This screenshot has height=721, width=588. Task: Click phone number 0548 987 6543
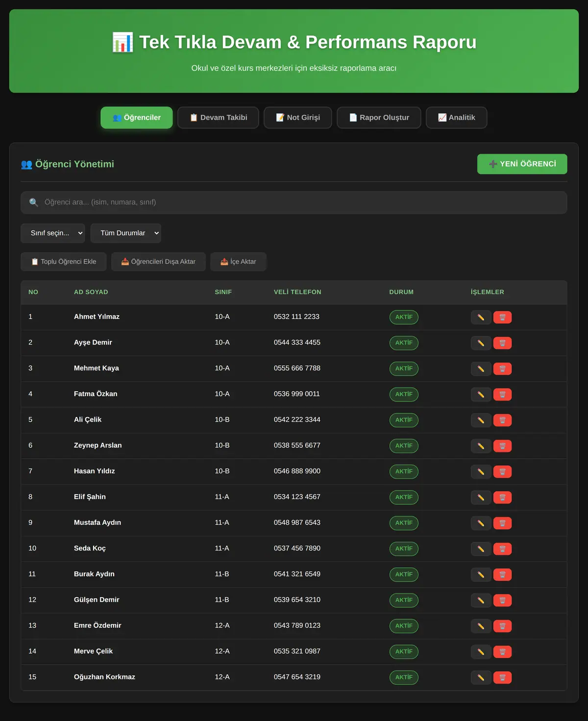click(x=297, y=522)
